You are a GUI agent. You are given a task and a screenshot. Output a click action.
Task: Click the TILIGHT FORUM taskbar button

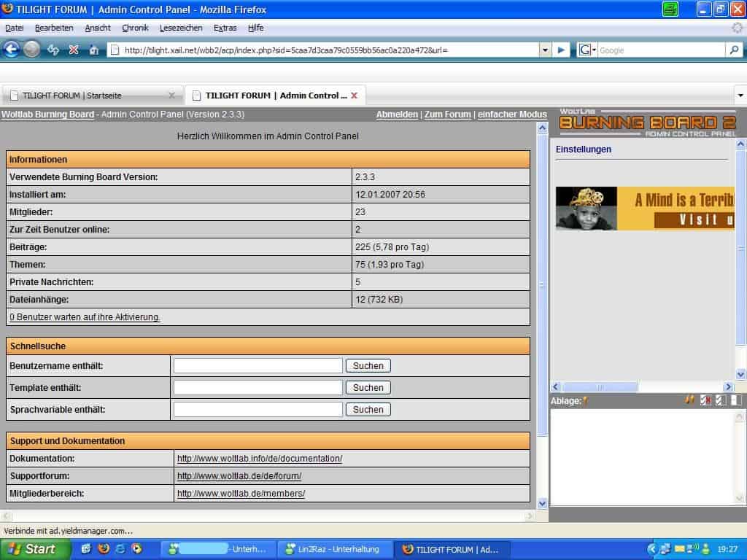click(x=452, y=550)
